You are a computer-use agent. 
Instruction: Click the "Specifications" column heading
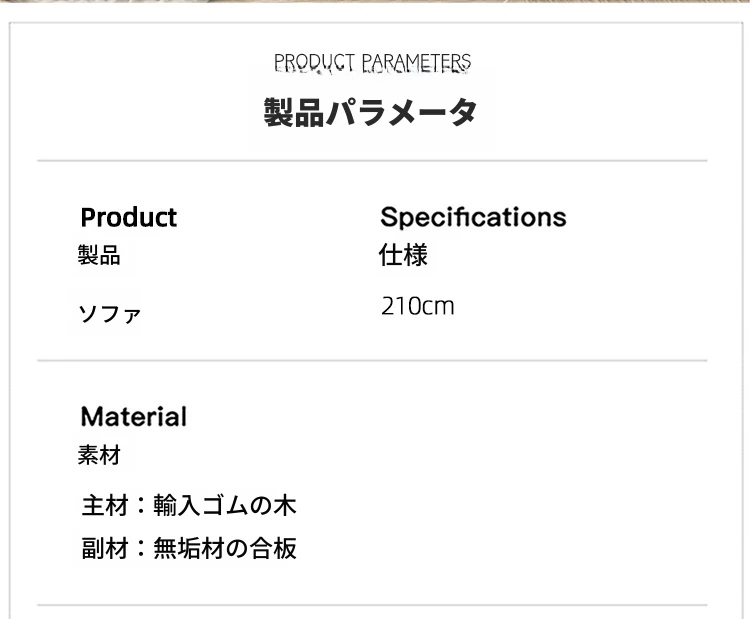tap(473, 217)
